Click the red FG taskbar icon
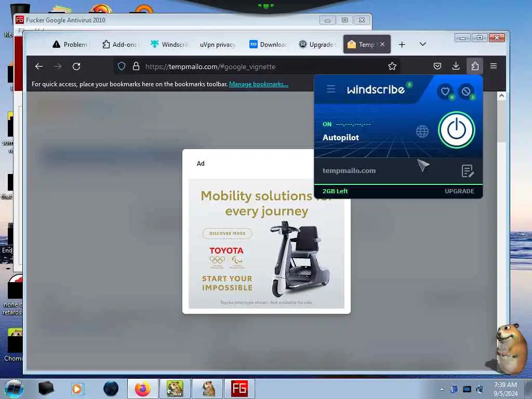This screenshot has height=399, width=532. [x=239, y=389]
